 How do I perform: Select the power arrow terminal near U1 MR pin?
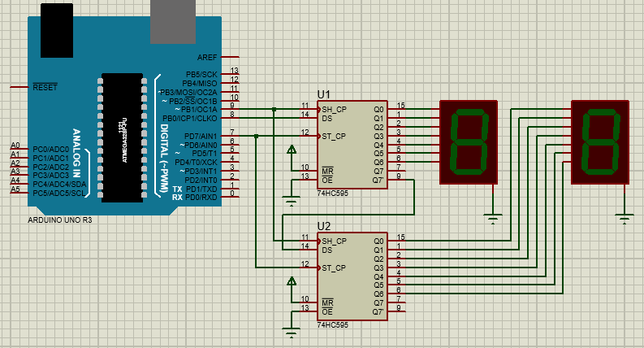click(x=292, y=150)
